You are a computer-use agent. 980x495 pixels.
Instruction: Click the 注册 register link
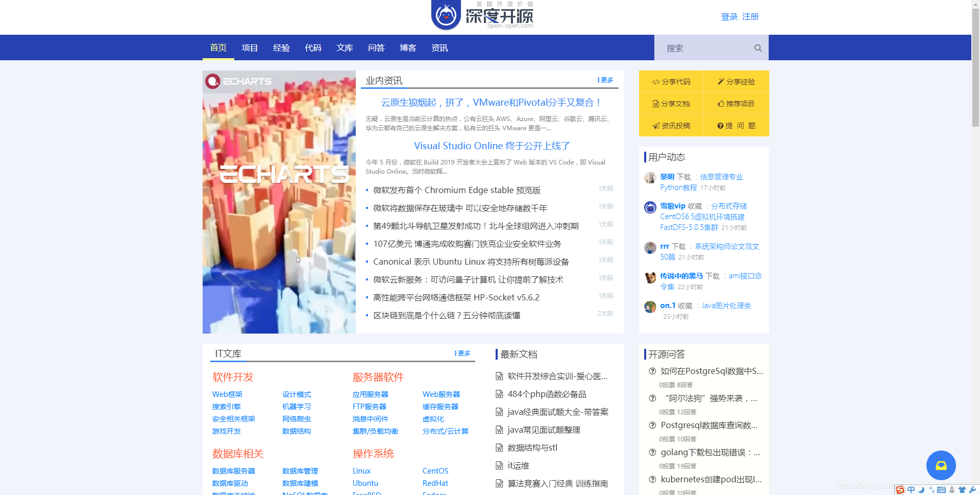750,17
